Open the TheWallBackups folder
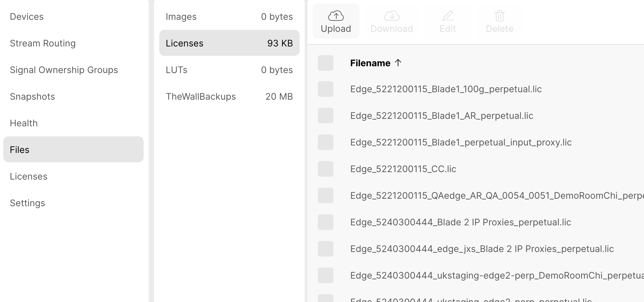The height and width of the screenshot is (302, 644). (229, 96)
